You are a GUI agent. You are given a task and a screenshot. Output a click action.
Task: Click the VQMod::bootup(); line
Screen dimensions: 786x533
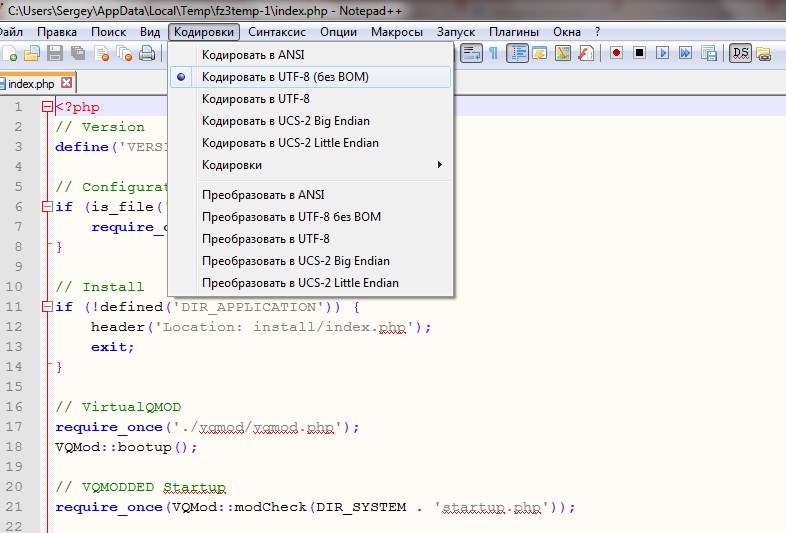click(126, 447)
